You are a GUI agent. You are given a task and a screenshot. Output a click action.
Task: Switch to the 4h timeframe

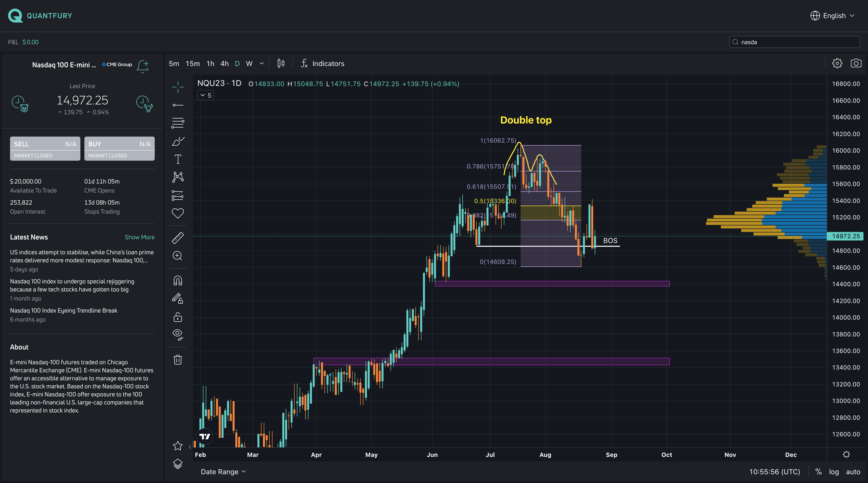(225, 63)
